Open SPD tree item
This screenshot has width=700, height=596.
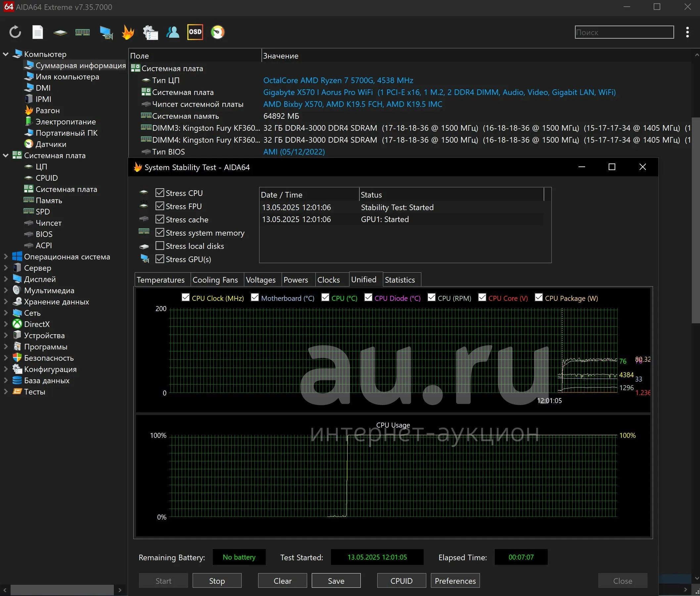[37, 212]
